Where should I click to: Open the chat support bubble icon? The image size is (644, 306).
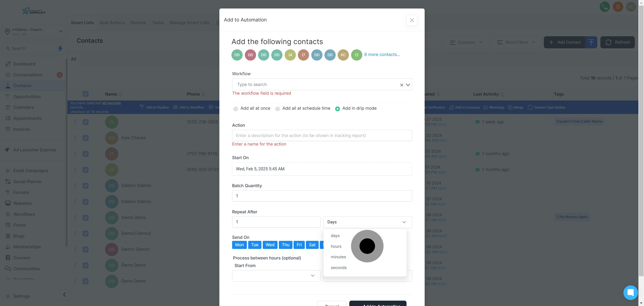630,292
